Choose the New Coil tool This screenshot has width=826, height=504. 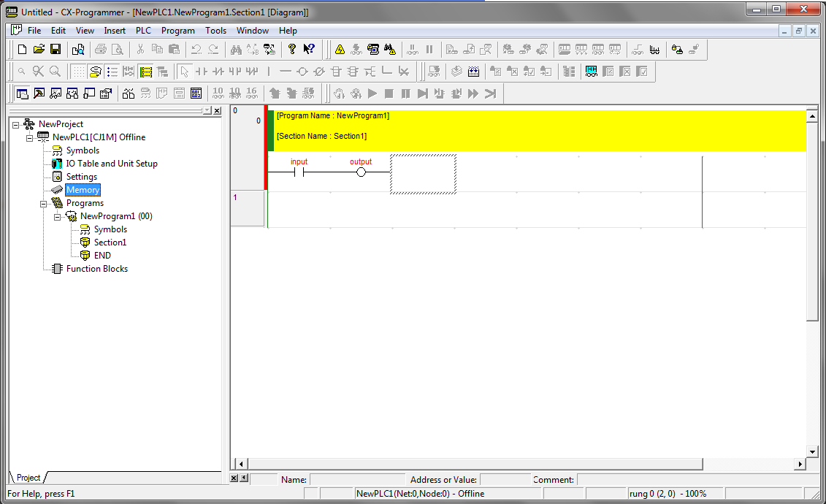[x=302, y=72]
